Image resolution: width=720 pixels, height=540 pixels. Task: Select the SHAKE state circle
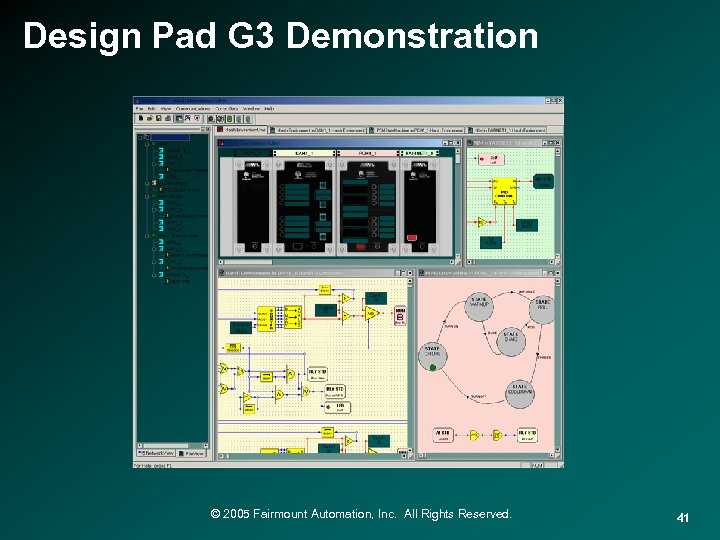(x=511, y=340)
